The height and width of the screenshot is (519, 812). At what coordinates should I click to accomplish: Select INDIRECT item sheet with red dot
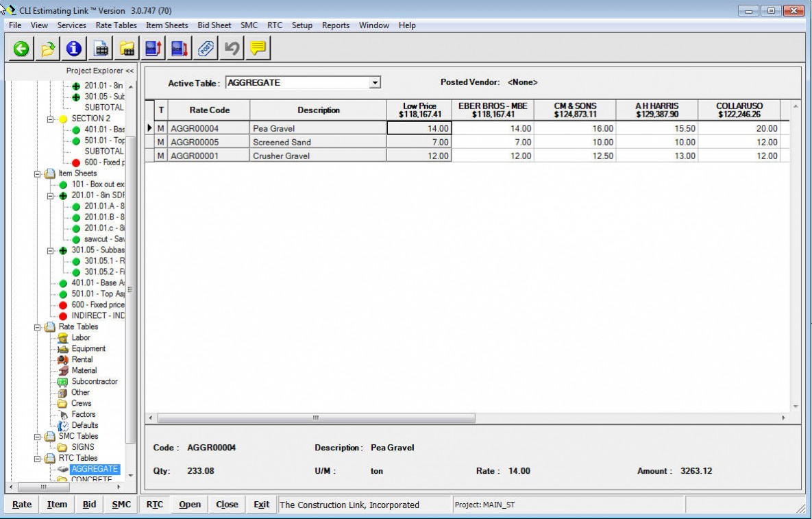tap(98, 315)
